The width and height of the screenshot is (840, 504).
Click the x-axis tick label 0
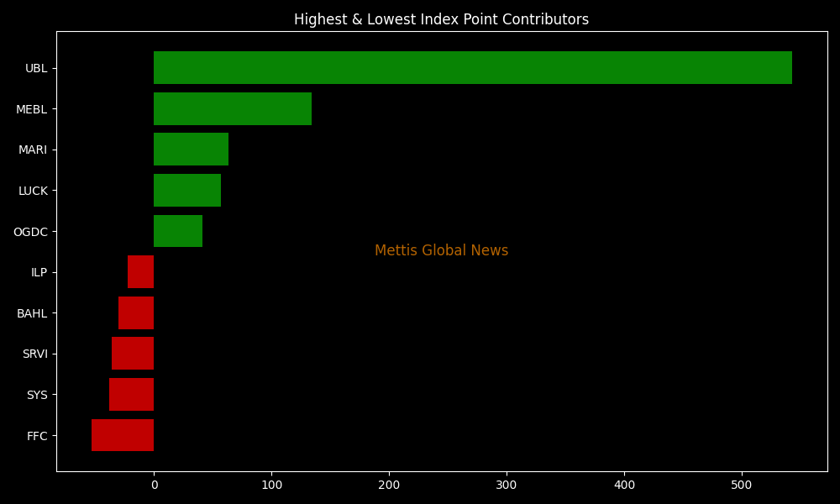coord(155,486)
